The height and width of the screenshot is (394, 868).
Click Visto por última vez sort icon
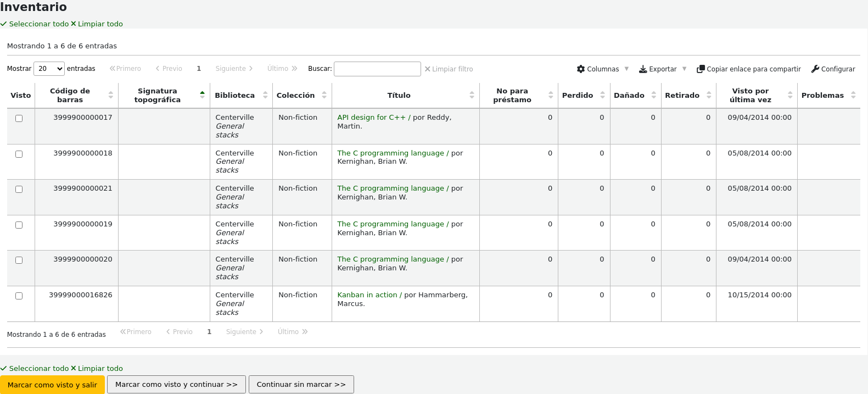click(790, 96)
